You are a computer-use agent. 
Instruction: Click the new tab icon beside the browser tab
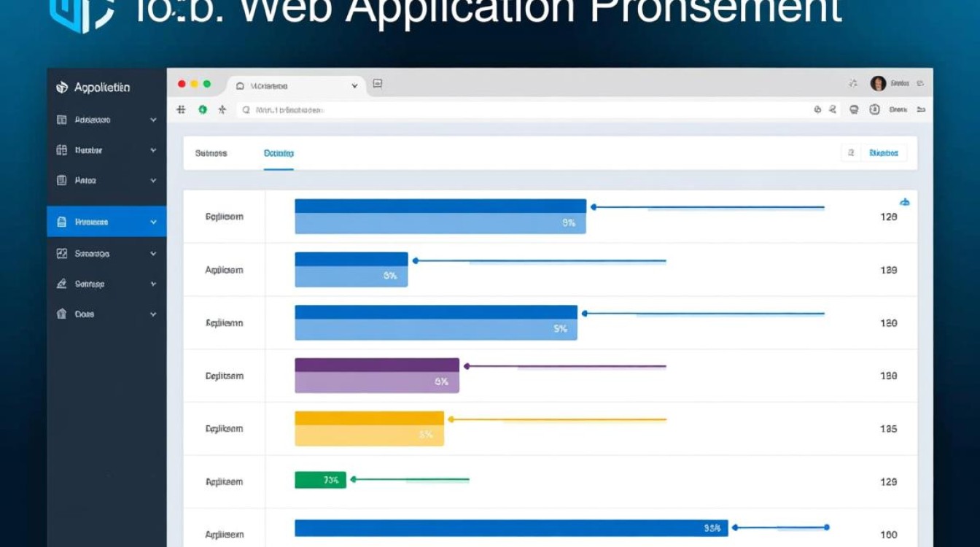click(x=378, y=85)
